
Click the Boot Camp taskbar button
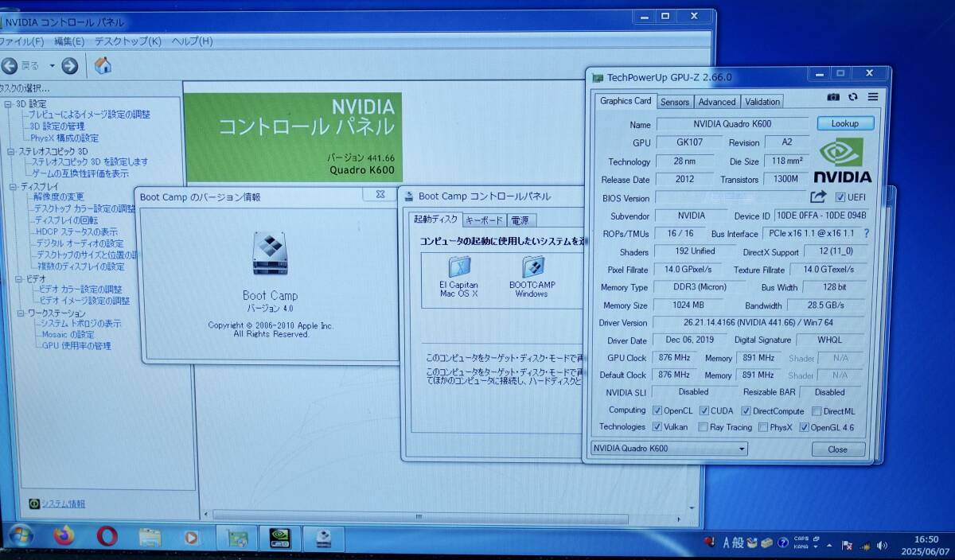(323, 538)
